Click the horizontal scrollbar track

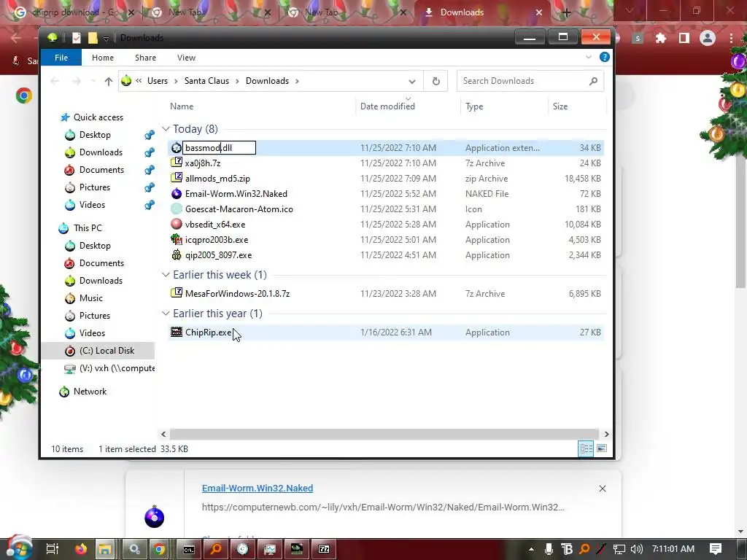pyautogui.click(x=384, y=434)
